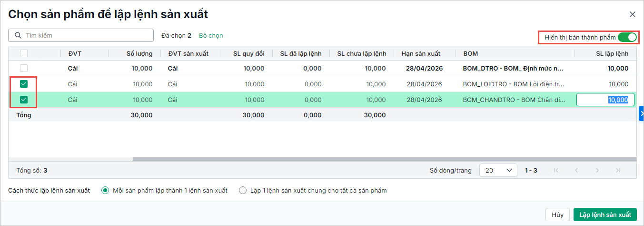The image size is (644, 226).
Task: Uncheck the BOM_LOIDTRO row checkbox
Action: [24, 84]
